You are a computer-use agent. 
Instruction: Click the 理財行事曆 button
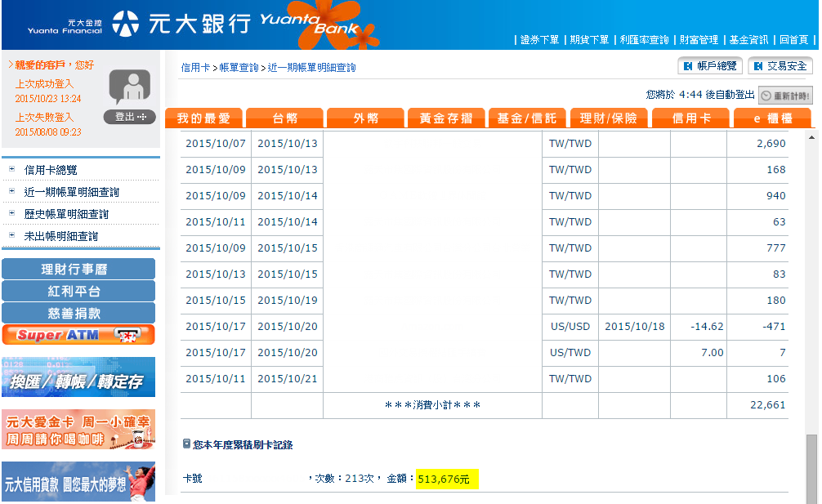tap(78, 269)
